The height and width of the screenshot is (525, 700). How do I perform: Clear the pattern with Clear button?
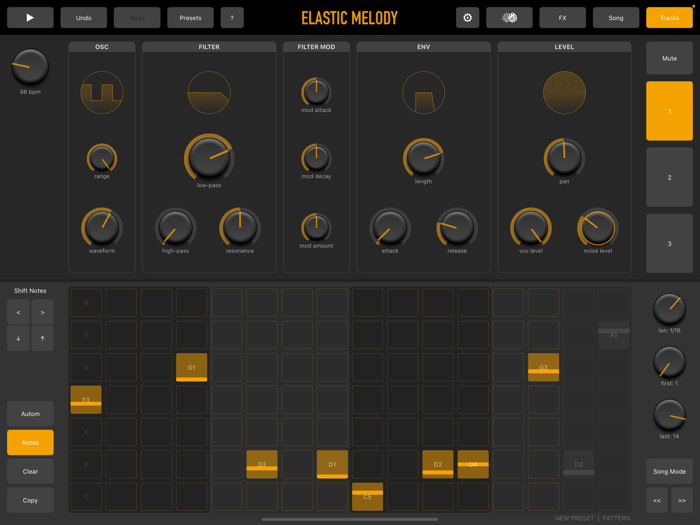coord(30,471)
